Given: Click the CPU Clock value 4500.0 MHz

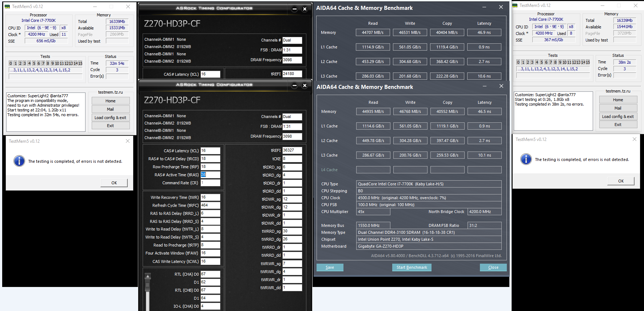Looking at the screenshot, I should coord(429,198).
